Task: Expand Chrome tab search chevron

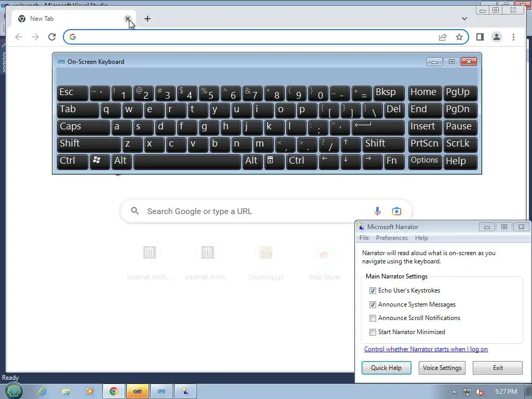Action: tap(464, 19)
